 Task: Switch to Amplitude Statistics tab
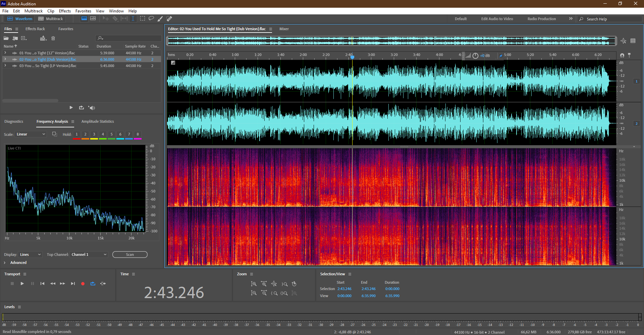pos(98,121)
